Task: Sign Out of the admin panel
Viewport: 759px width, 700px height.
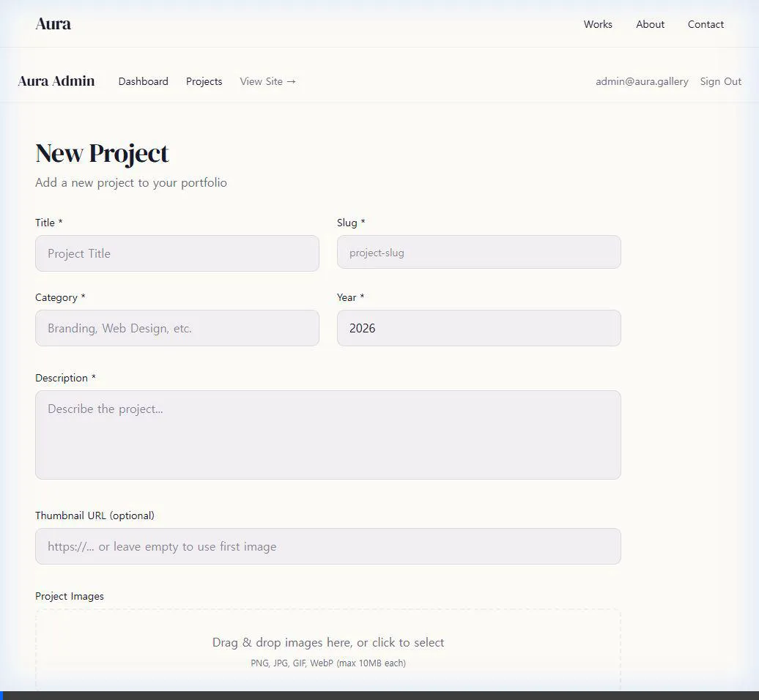Action: (x=720, y=81)
